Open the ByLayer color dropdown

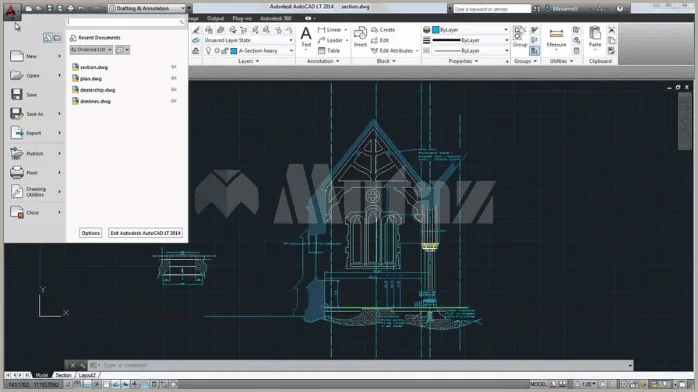(x=470, y=30)
